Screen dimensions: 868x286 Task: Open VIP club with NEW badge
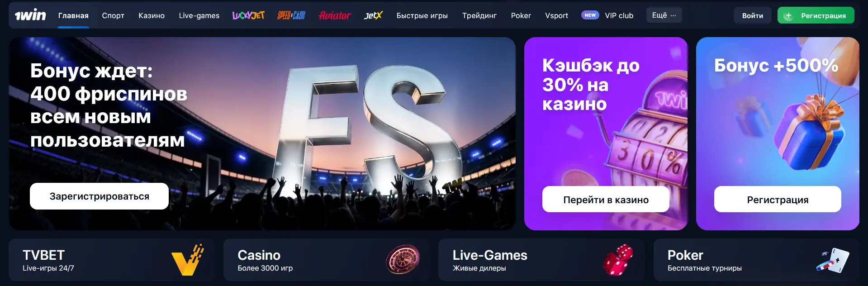click(x=607, y=15)
